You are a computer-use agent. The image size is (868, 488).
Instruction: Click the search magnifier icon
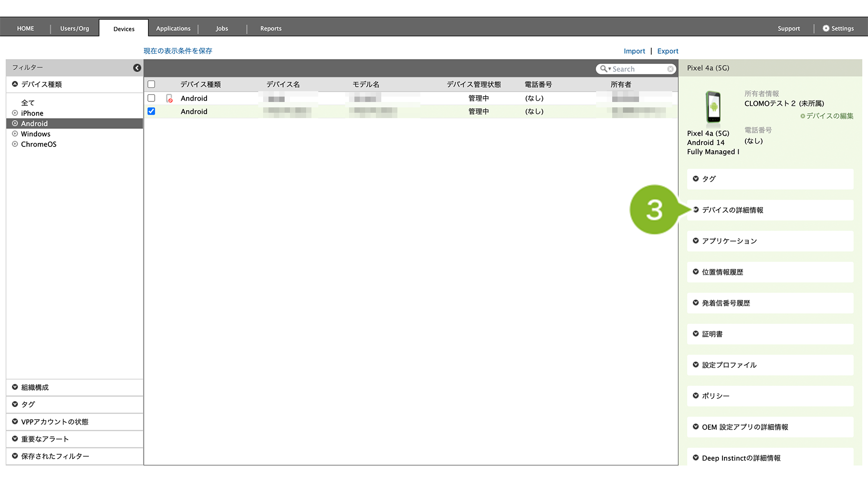[604, 69]
